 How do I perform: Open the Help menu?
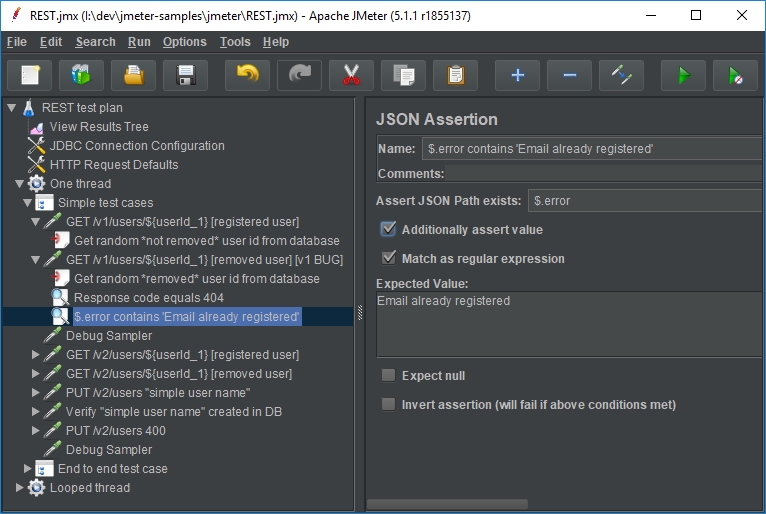point(276,42)
